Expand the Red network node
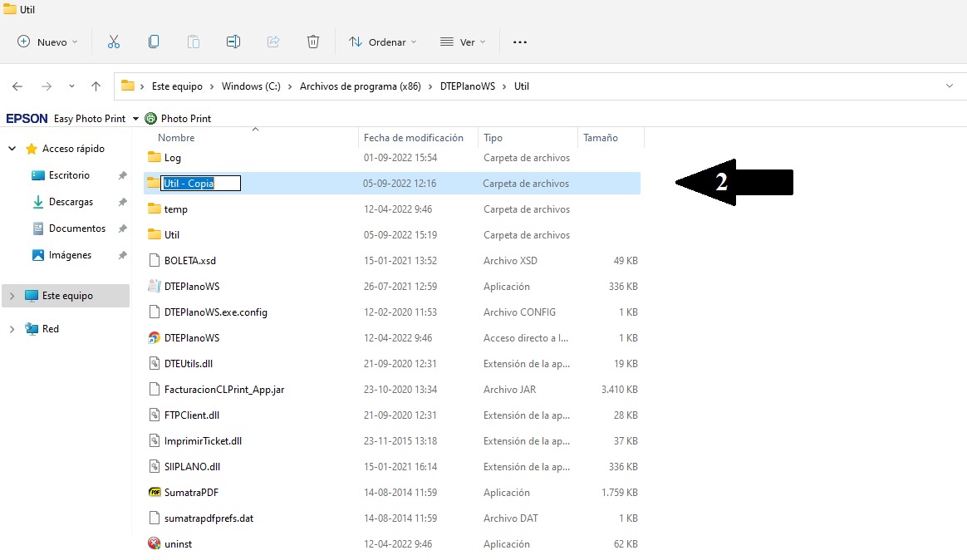This screenshot has width=967, height=560. point(12,329)
